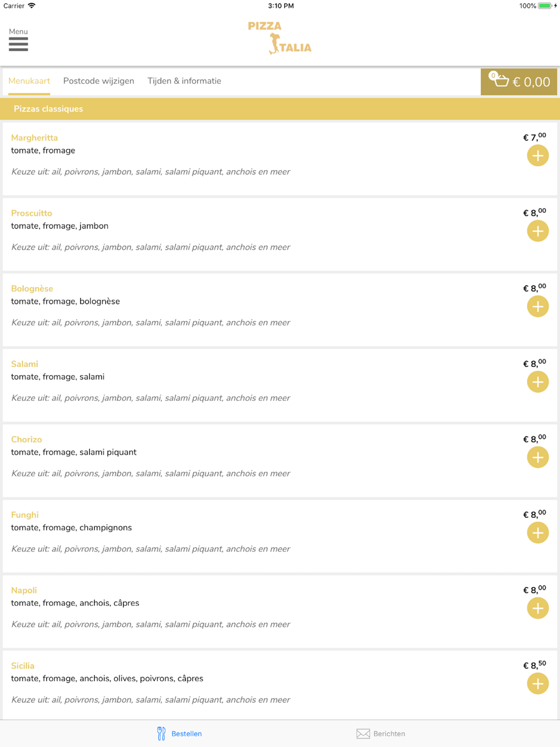Viewport: 560px width, 747px height.
Task: Open Postcode wijzigen tab
Action: click(99, 81)
